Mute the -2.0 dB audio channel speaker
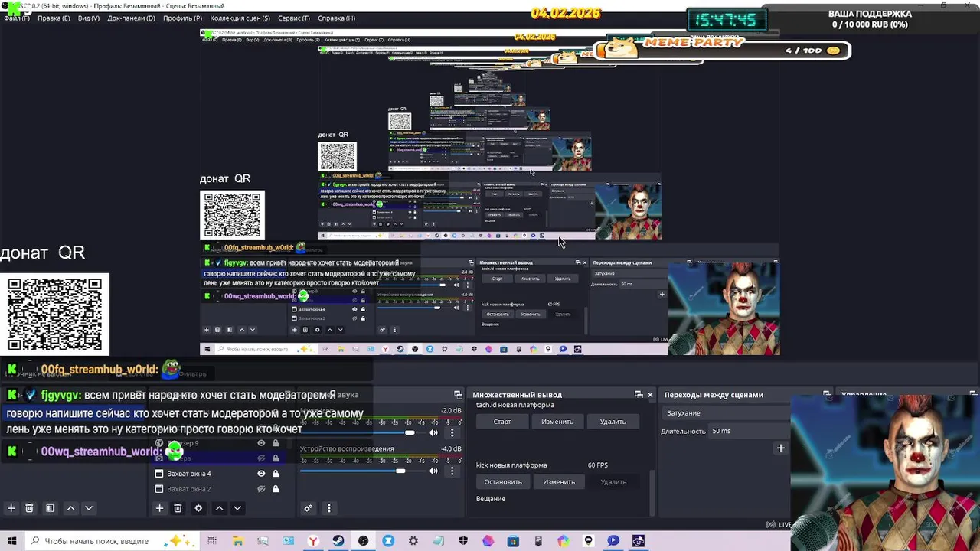The width and height of the screenshot is (980, 551). click(x=433, y=433)
